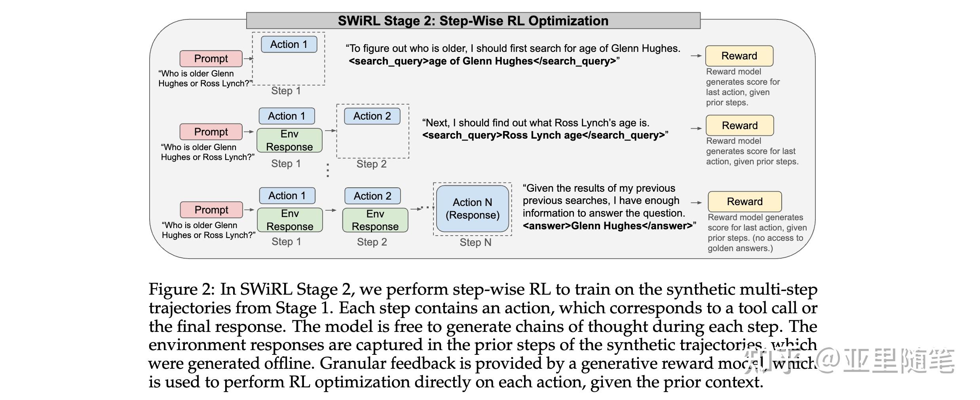Select the second row Reward box

point(739,126)
